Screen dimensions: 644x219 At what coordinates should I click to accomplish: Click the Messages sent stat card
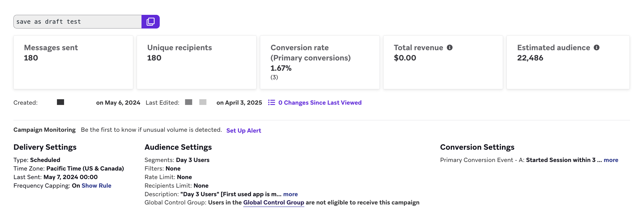coord(73,62)
